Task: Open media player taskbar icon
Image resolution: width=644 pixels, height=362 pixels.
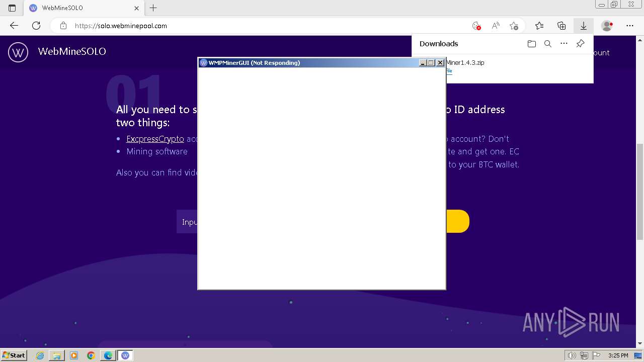Action: 74,355
